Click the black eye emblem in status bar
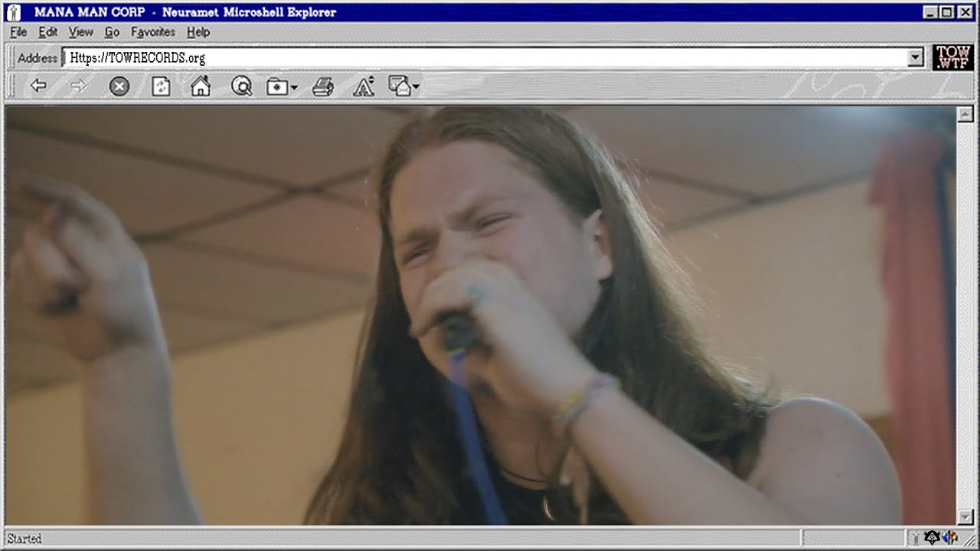 [932, 538]
